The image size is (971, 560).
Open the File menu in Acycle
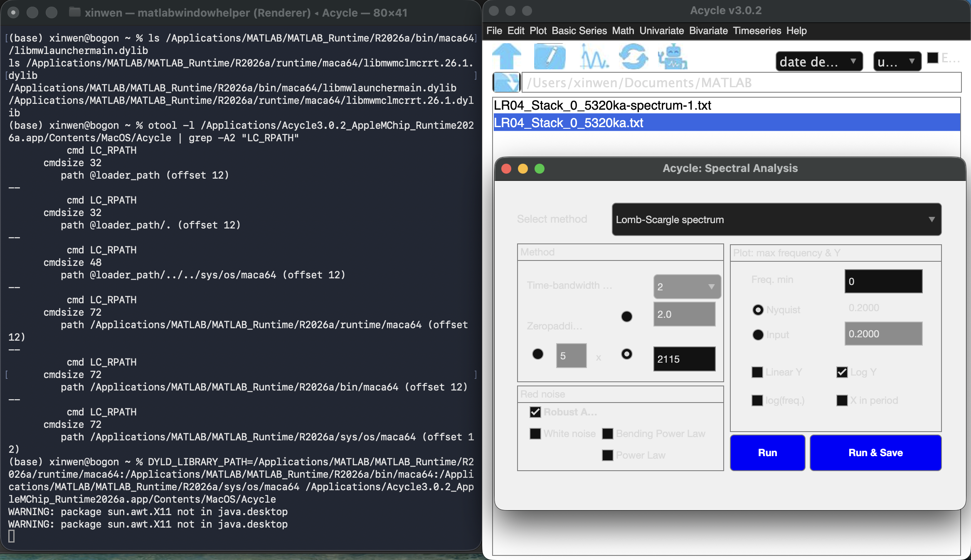tap(494, 31)
